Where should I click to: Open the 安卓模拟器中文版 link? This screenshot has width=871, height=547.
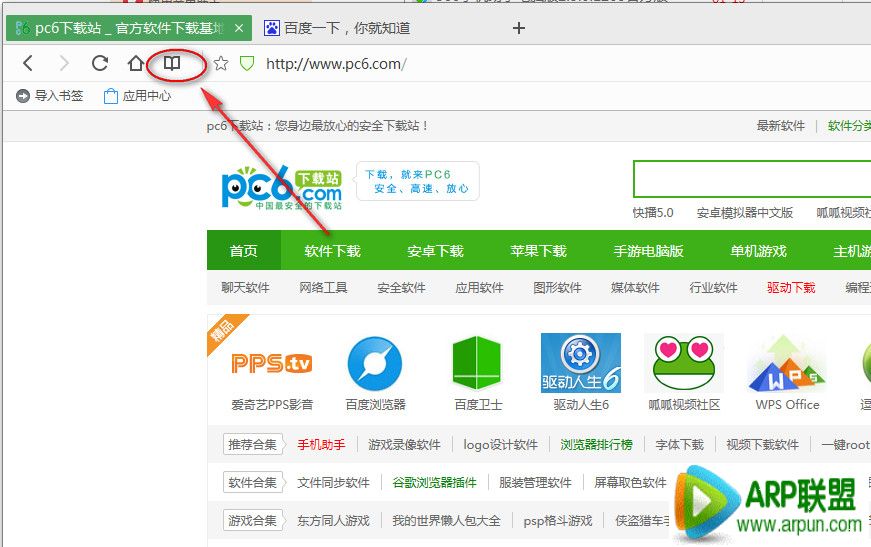coord(745,213)
